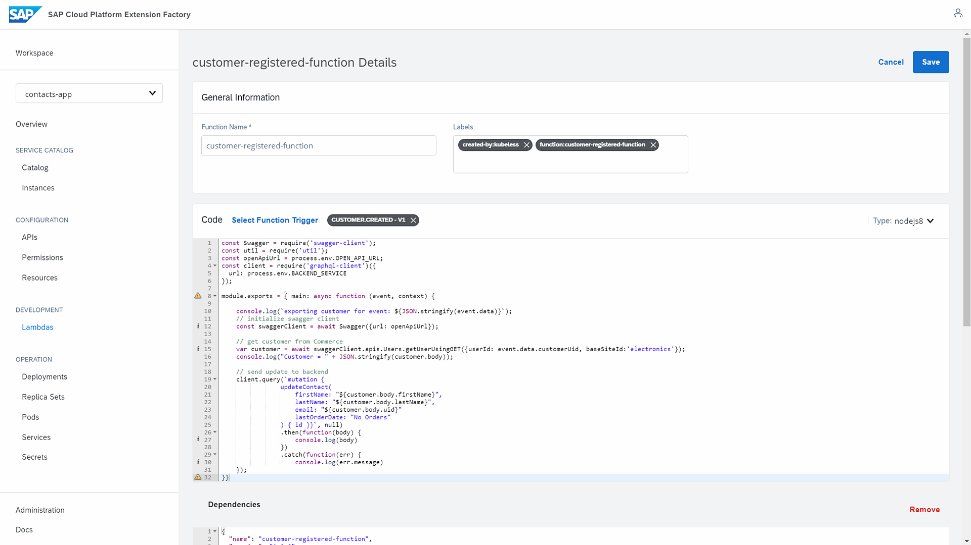
Task: Click the 'updateContact(' code line
Action: click(305, 386)
